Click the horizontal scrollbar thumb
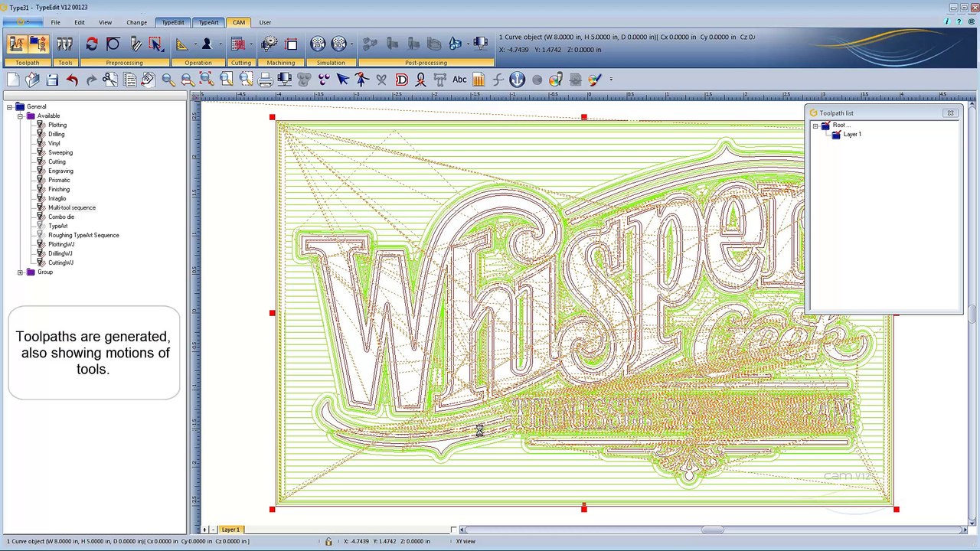This screenshot has height=551, width=980. tap(712, 530)
